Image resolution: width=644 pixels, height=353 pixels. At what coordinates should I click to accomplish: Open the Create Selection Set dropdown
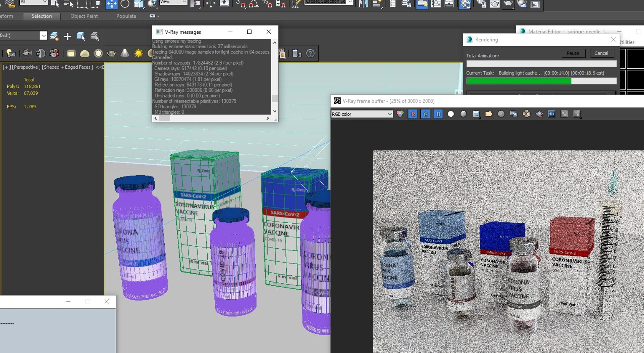tap(329, 2)
